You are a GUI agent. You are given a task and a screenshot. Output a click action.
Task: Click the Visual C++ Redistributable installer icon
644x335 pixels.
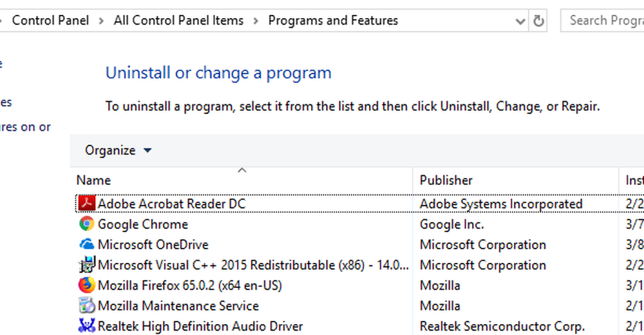(86, 265)
